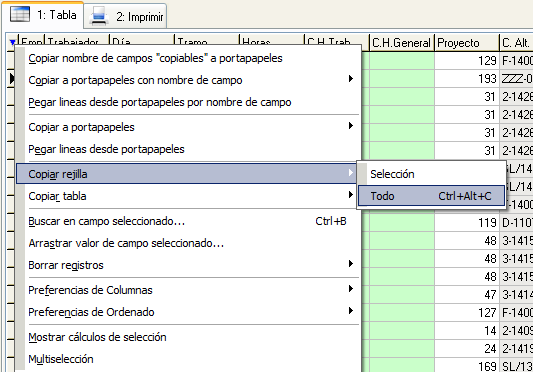This screenshot has width=533, height=372.
Task: Click the C. Alt. column header
Action: point(516,43)
